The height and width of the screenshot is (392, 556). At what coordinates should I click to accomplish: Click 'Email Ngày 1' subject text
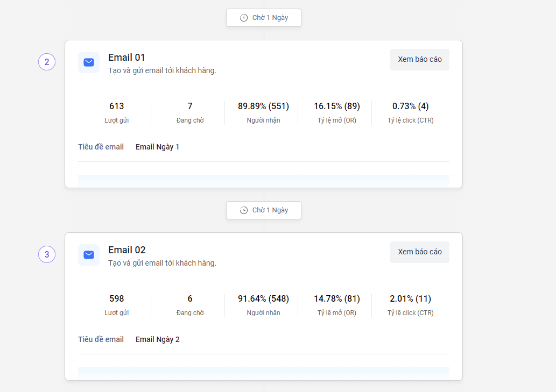tap(157, 147)
